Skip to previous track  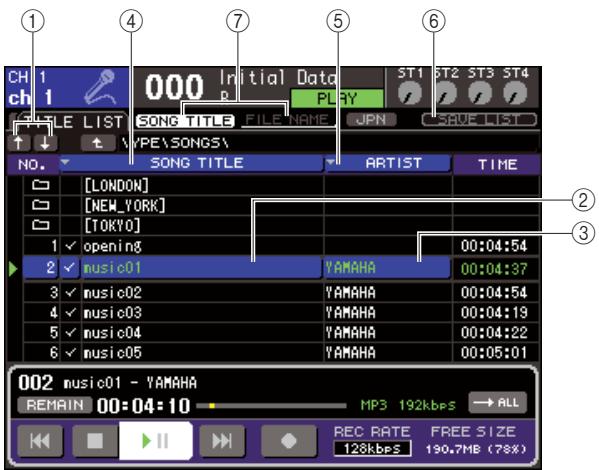click(x=40, y=441)
